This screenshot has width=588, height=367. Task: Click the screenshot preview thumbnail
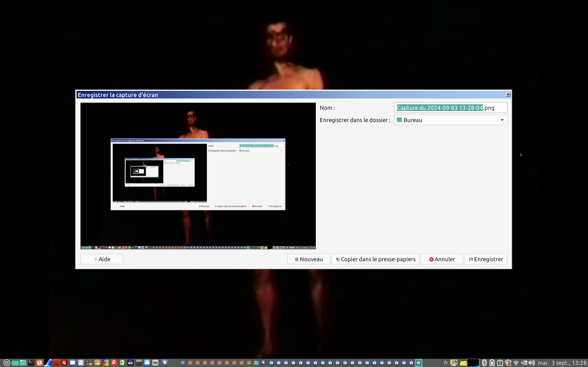pyautogui.click(x=198, y=176)
